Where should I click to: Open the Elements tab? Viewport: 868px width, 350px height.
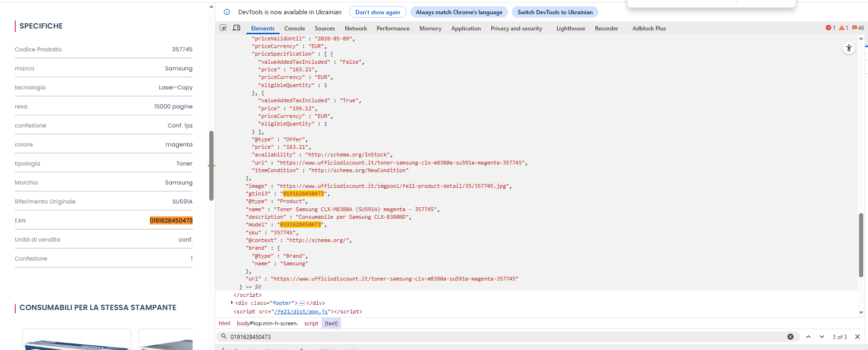click(x=263, y=29)
